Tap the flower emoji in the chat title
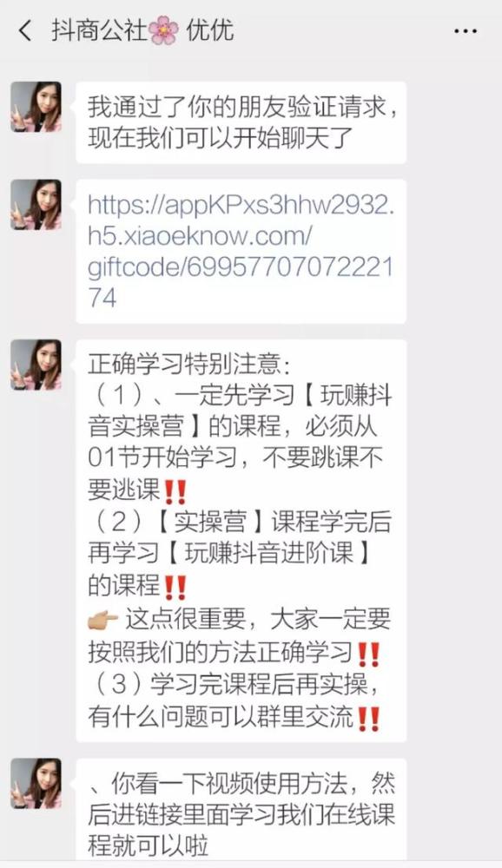Image resolution: width=502 pixels, height=868 pixels. click(164, 30)
